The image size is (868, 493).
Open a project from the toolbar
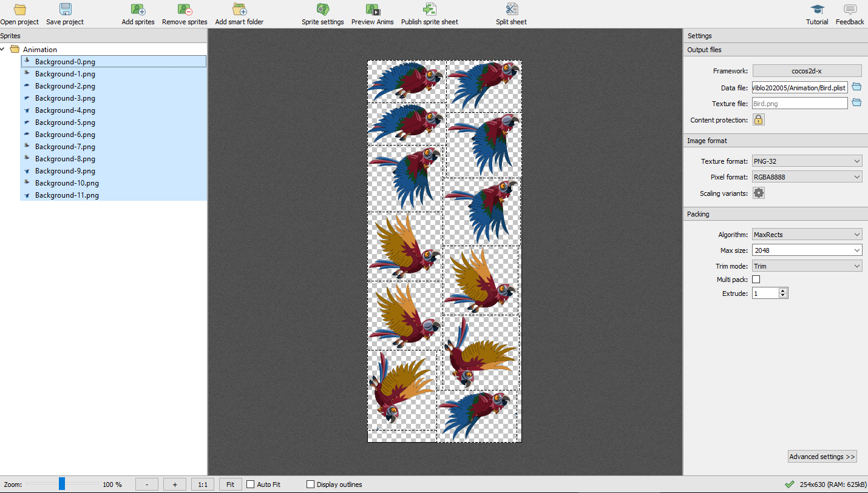tap(19, 14)
